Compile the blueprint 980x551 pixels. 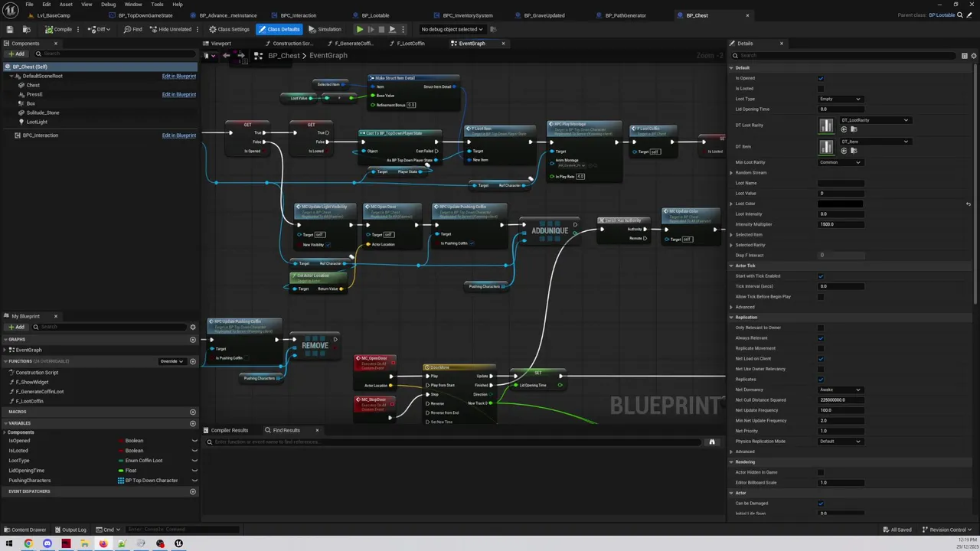coord(58,29)
